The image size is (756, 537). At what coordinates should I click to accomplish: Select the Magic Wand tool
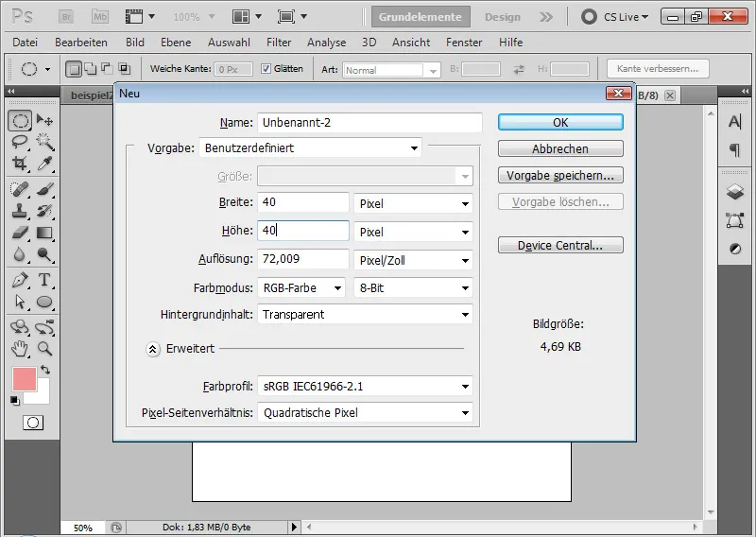44,142
